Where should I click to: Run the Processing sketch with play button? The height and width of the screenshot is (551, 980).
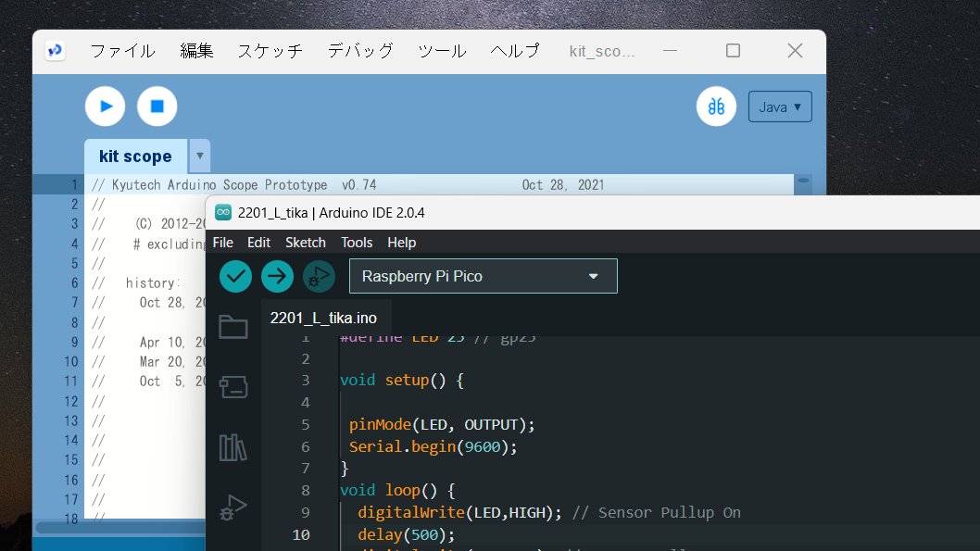pyautogui.click(x=105, y=106)
